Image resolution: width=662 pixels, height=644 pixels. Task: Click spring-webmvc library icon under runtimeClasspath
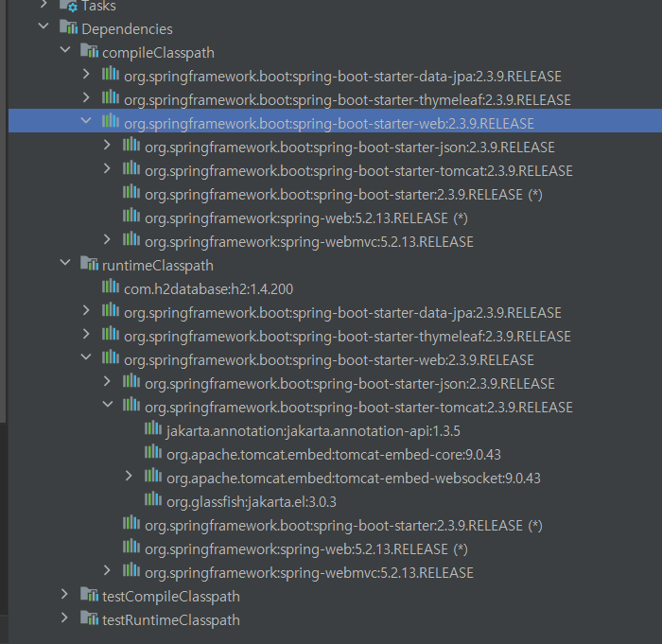click(x=131, y=570)
